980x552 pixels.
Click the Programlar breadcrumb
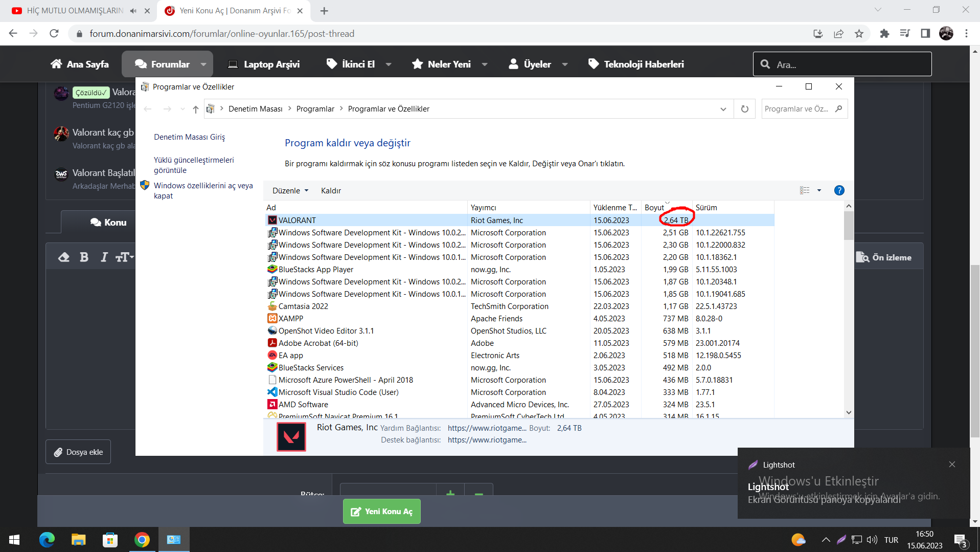click(x=315, y=109)
